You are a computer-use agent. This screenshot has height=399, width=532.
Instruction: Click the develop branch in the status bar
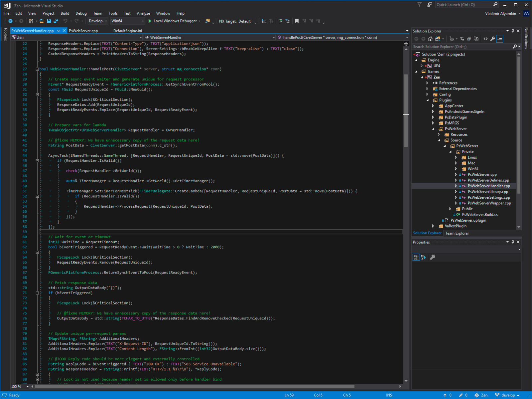[507, 395]
